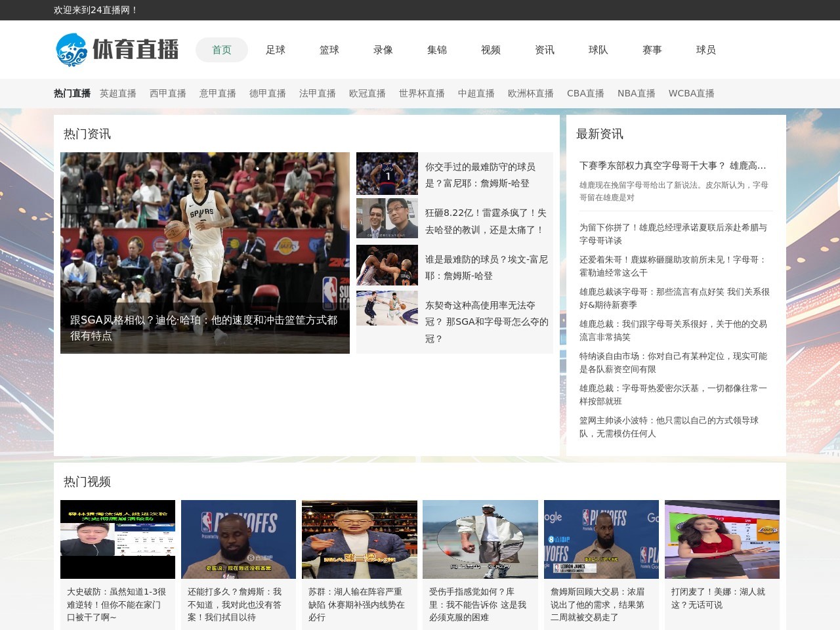Open the 资讯 navigation item
The image size is (840, 630).
click(545, 50)
